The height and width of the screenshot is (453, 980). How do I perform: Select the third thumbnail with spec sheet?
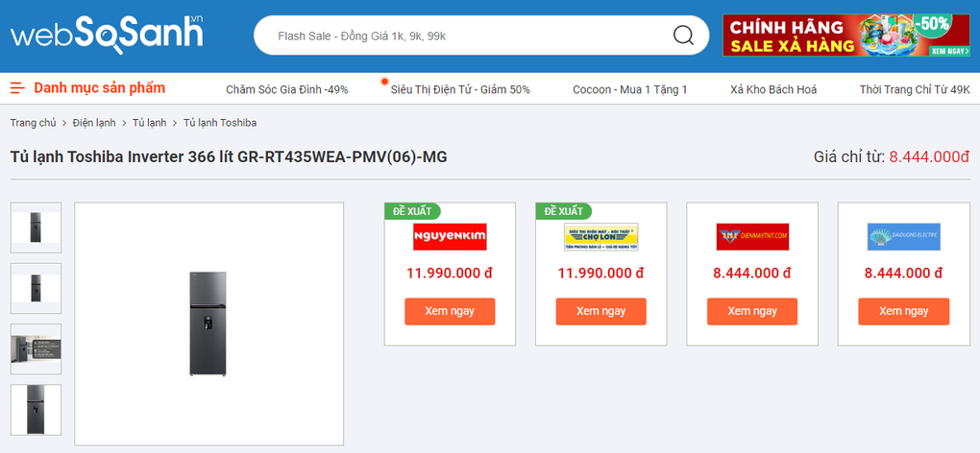point(36,348)
